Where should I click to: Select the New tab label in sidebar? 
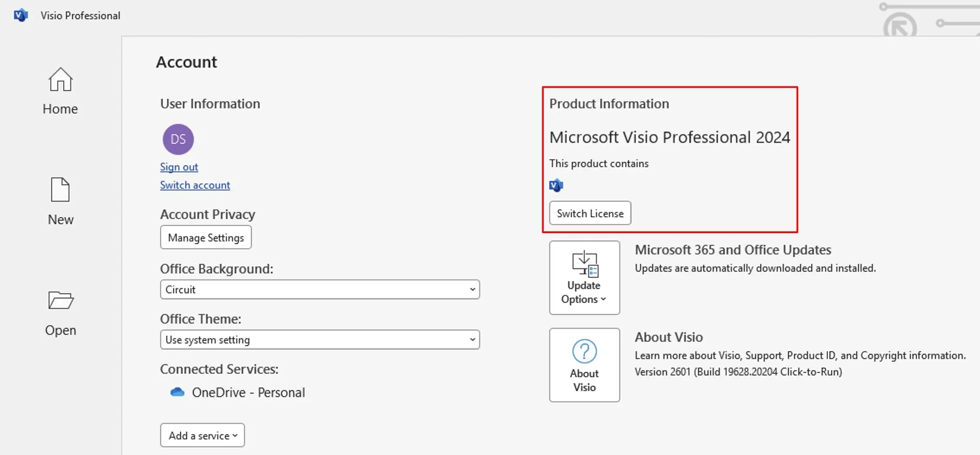(x=61, y=220)
